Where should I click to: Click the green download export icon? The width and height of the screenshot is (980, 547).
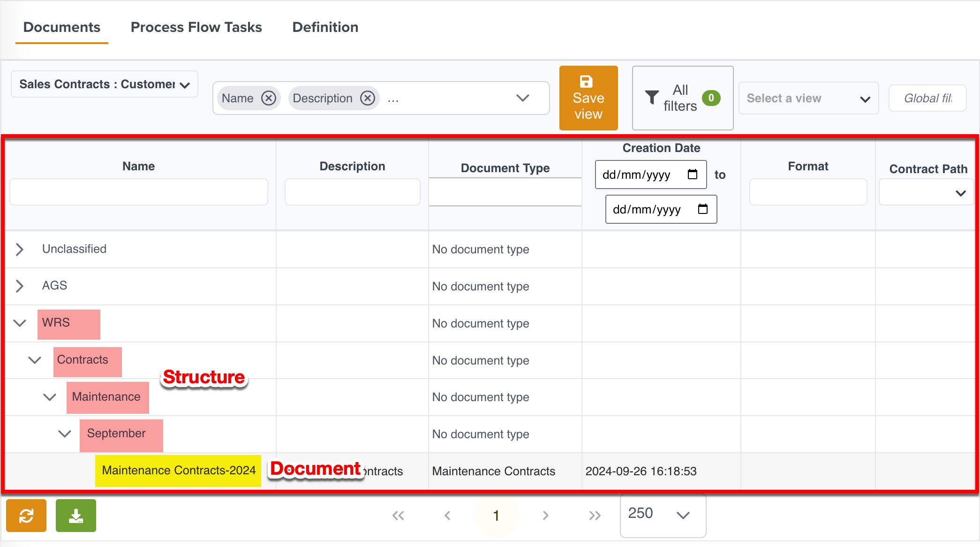(x=76, y=516)
